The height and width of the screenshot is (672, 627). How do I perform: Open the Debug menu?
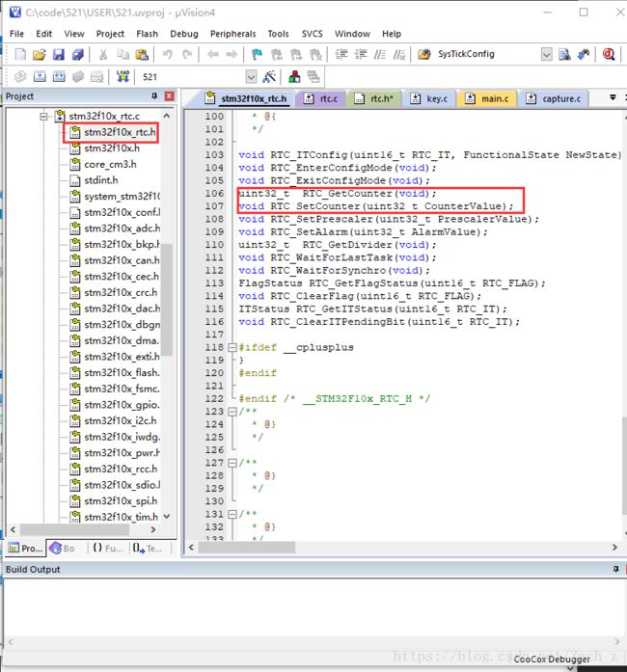point(184,34)
